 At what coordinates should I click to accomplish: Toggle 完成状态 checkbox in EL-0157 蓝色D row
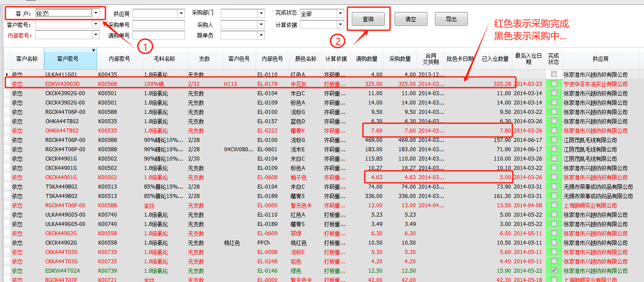click(x=554, y=121)
